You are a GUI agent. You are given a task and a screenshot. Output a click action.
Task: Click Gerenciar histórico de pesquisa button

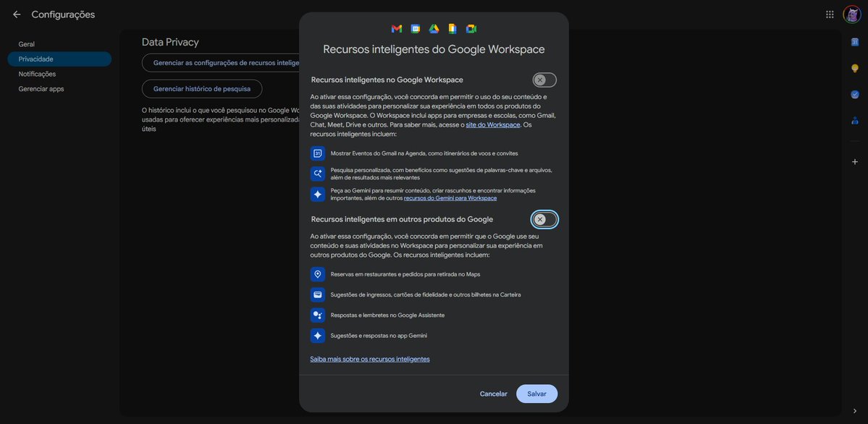click(202, 88)
